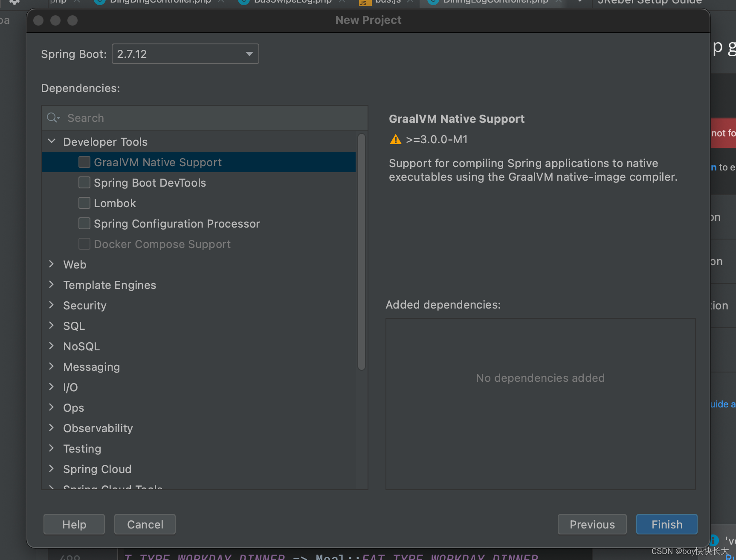
Task: Open the Spring Boot version dropdown
Action: pyautogui.click(x=185, y=54)
